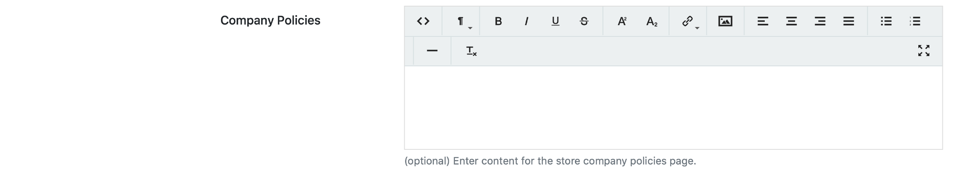Justify the text alignment
Screen dimensions: 980x169
[849, 21]
